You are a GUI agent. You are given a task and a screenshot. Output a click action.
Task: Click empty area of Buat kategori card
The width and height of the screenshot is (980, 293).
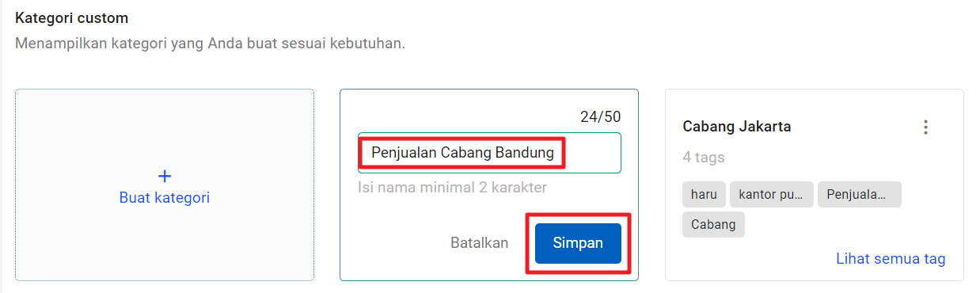(165, 245)
